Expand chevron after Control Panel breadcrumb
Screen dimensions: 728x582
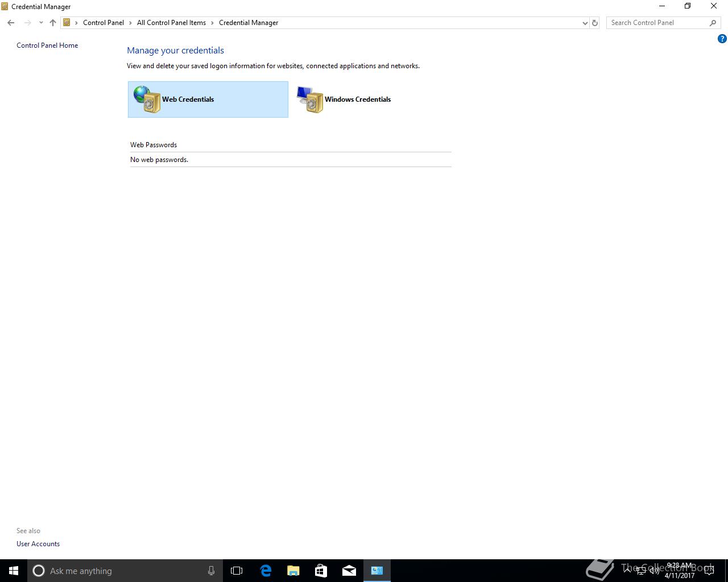[130, 23]
